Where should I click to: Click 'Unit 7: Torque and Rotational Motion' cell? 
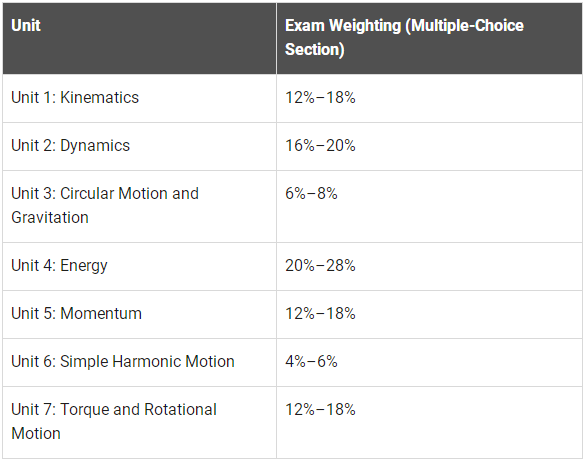tap(139, 422)
